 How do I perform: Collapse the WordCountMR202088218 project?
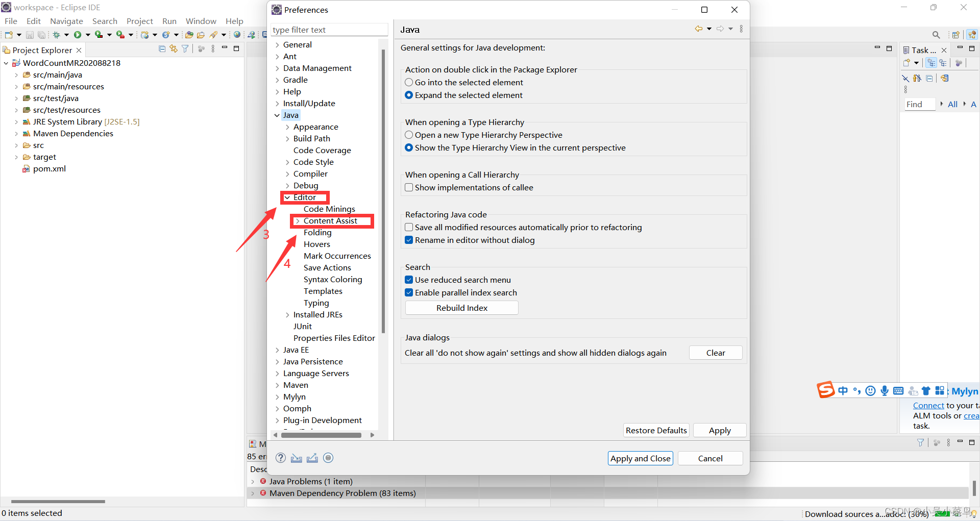[6, 63]
